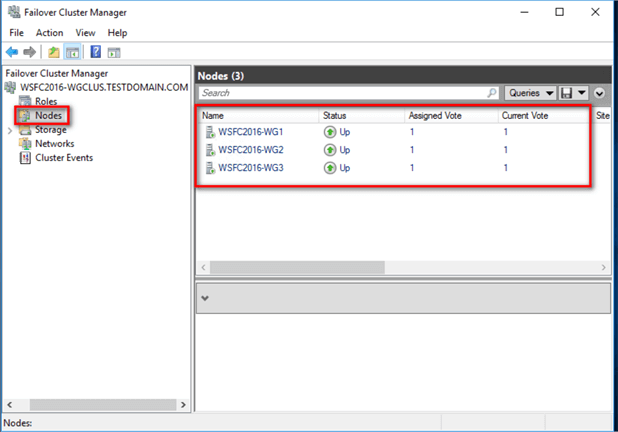
Task: Click the server icon beside WSFC2016-WG3
Action: pyautogui.click(x=210, y=168)
